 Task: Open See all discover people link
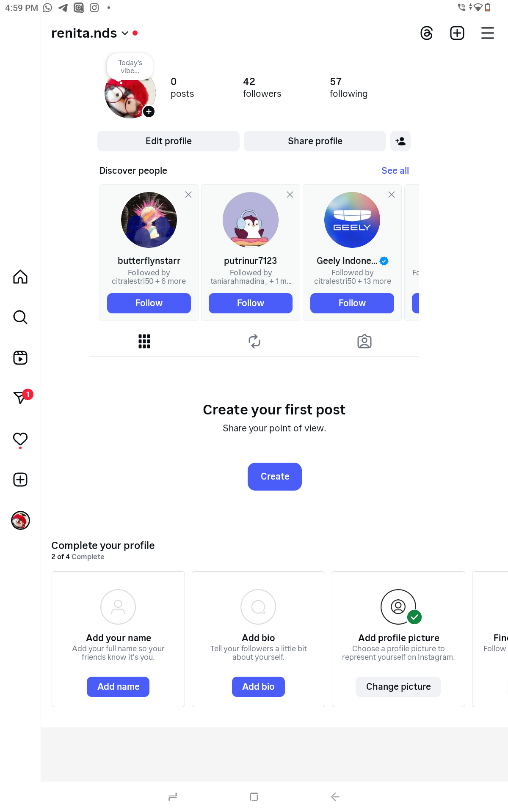pos(395,170)
